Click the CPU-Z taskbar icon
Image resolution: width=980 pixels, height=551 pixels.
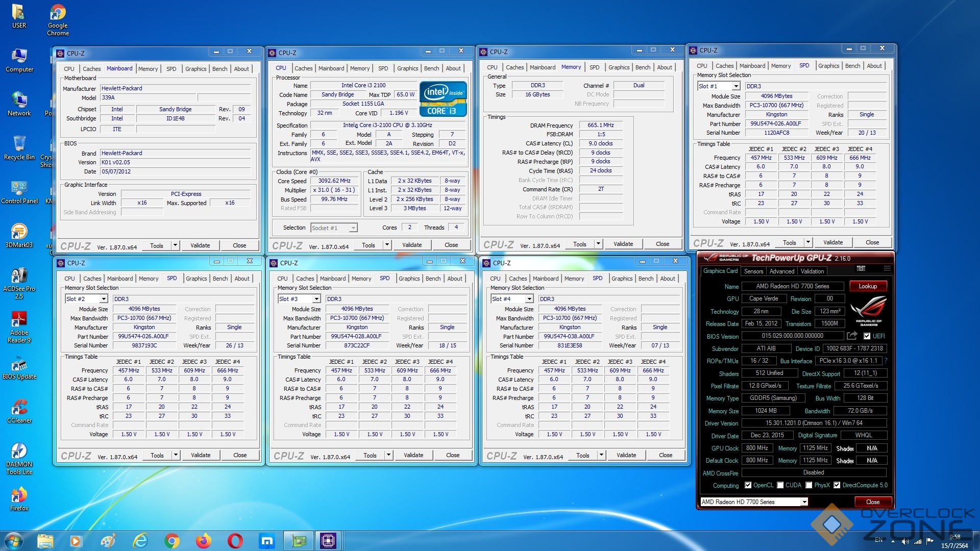(328, 541)
